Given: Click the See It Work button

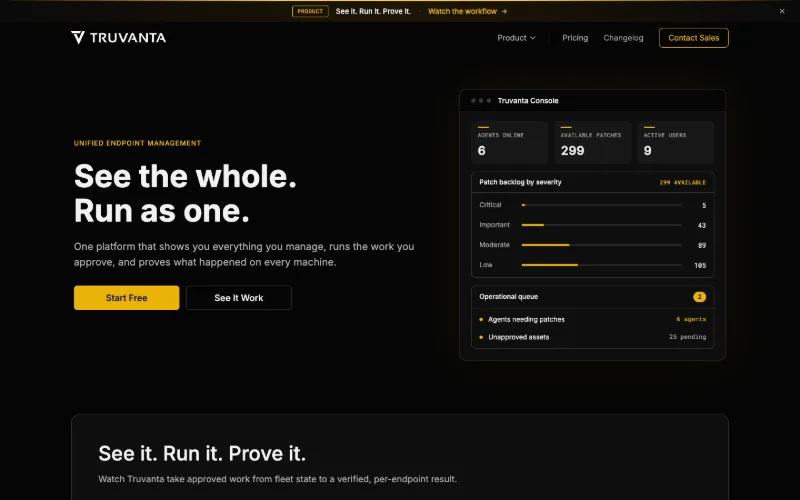Looking at the screenshot, I should 239,297.
